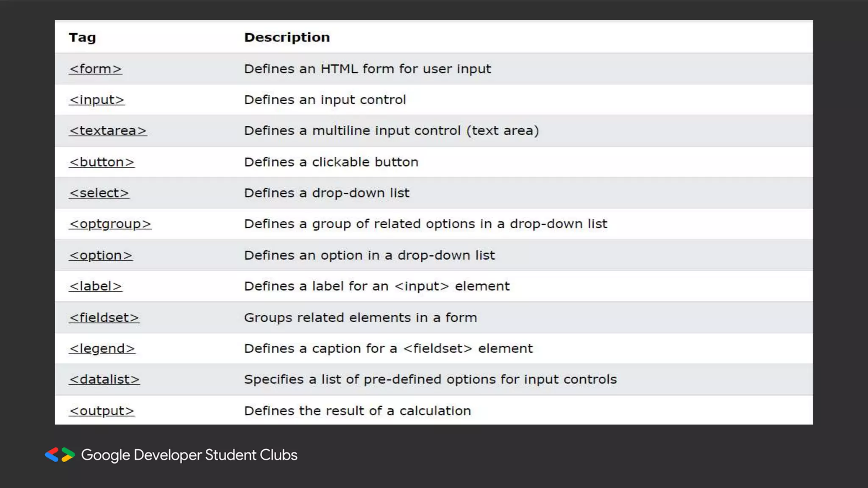Click the Google Developer Student Clubs text
Image resolution: width=868 pixels, height=488 pixels.
tap(189, 455)
